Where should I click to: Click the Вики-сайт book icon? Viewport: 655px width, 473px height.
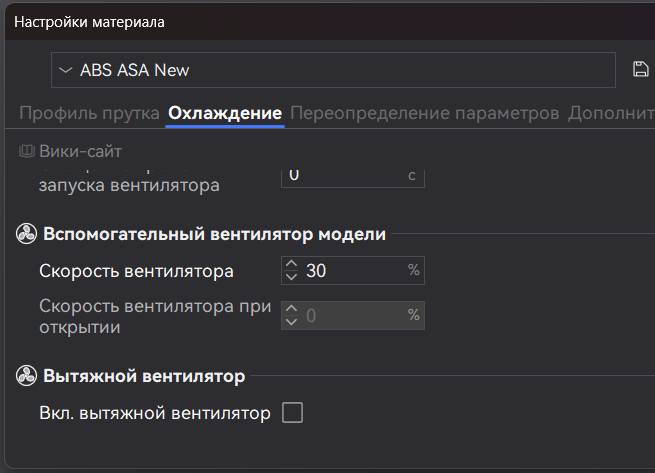pyautogui.click(x=27, y=153)
